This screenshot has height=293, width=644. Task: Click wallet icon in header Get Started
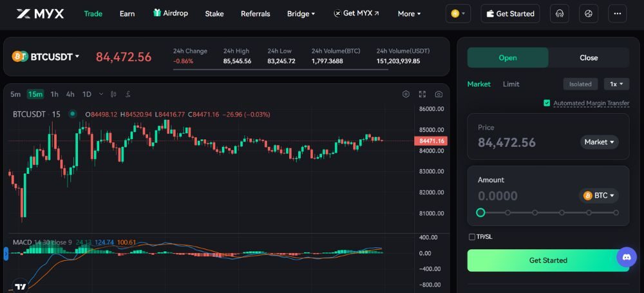(489, 14)
